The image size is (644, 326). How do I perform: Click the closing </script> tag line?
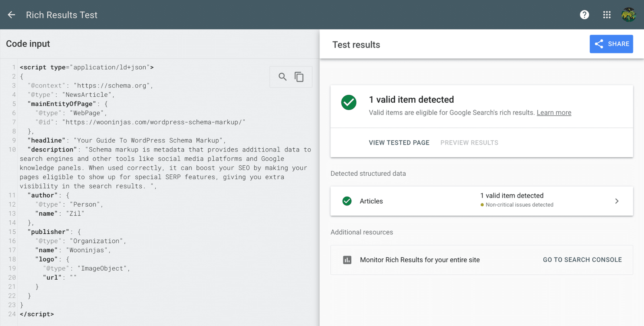click(37, 314)
